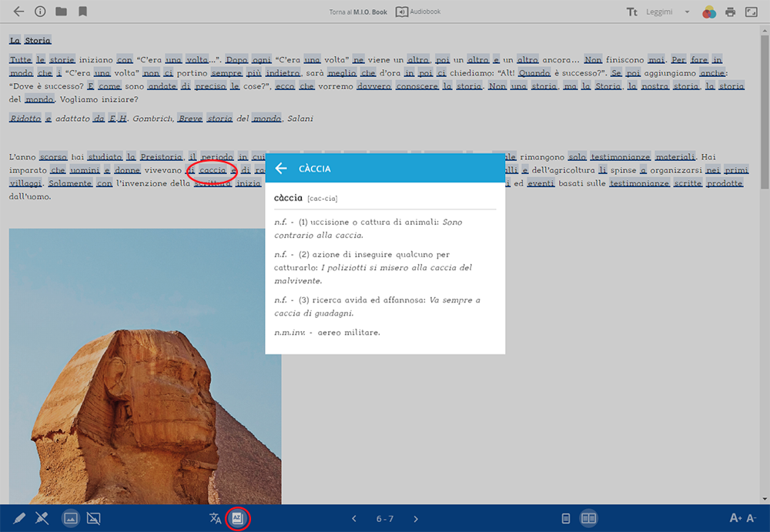Open the color theme circles
Screen dimensions: 770x532
(x=709, y=12)
